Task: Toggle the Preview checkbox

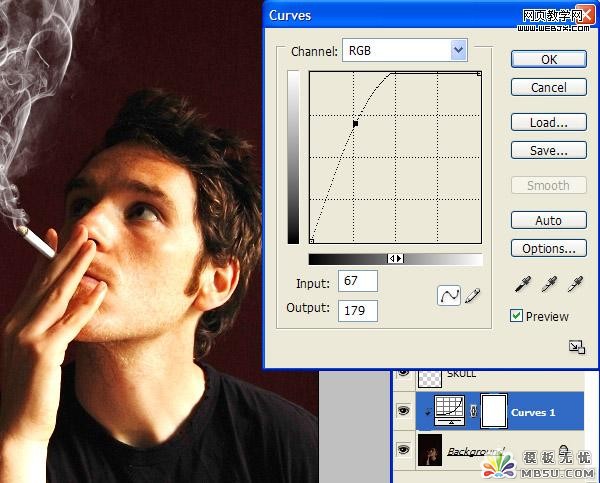Action: click(516, 316)
